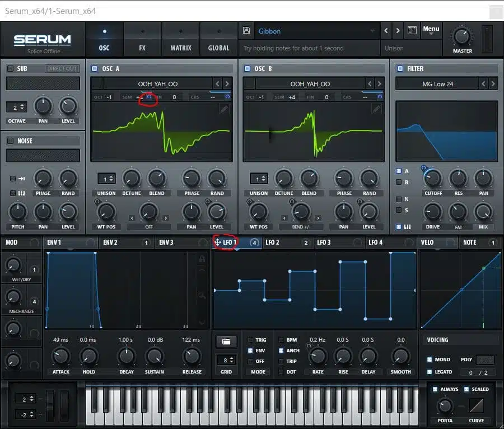504x429 pixels.
Task: Select previous OSC B wavetable
Action: (370, 84)
